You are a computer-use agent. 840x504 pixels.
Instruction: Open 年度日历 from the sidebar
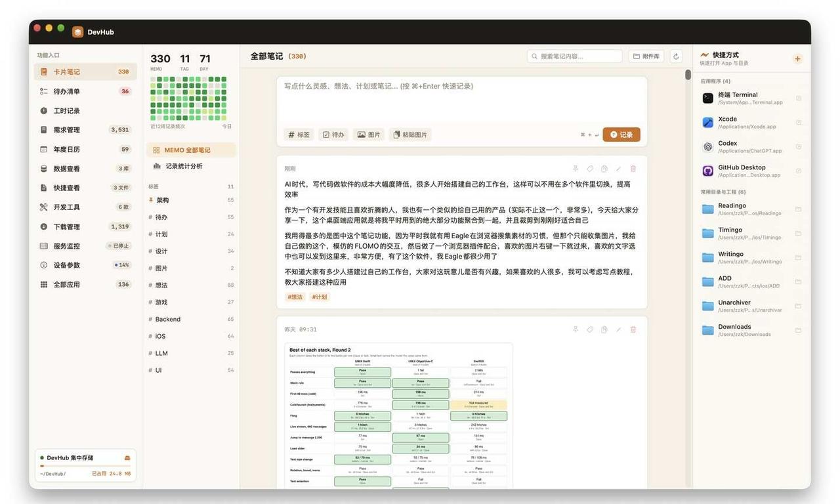pos(85,150)
